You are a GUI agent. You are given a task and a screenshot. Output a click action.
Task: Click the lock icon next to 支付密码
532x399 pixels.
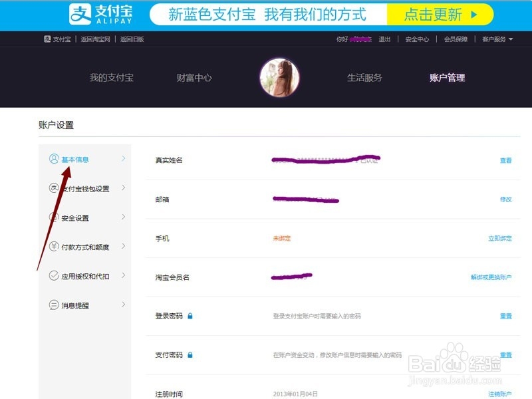click(x=190, y=355)
